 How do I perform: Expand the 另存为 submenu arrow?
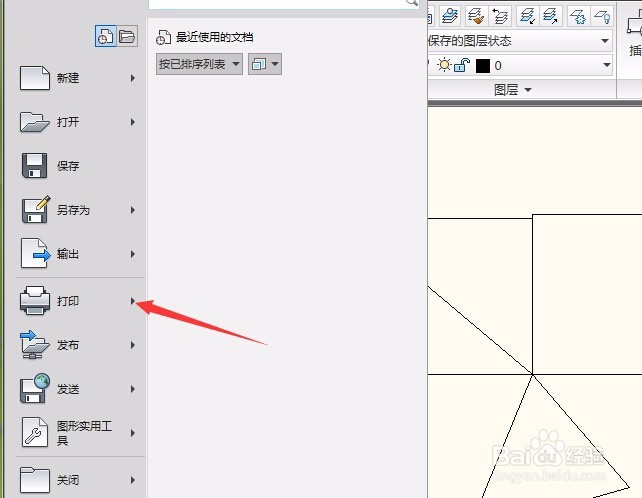[132, 210]
